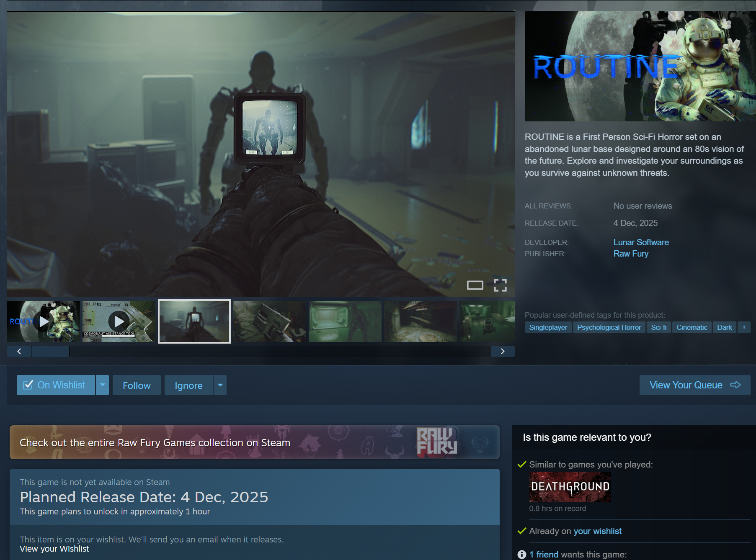Select the Sci-fi tag
Image resolution: width=756 pixels, height=560 pixels.
(658, 327)
